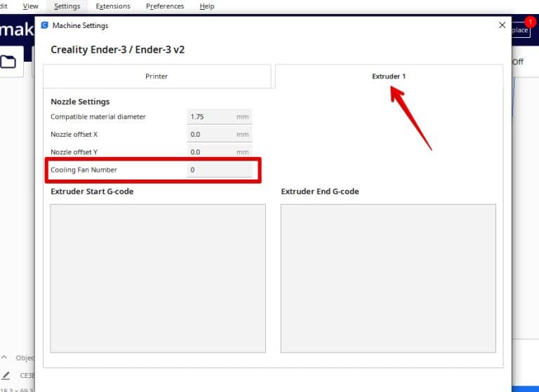Viewport: 539px width, 392px height.
Task: Open the Settings menu
Action: [67, 6]
